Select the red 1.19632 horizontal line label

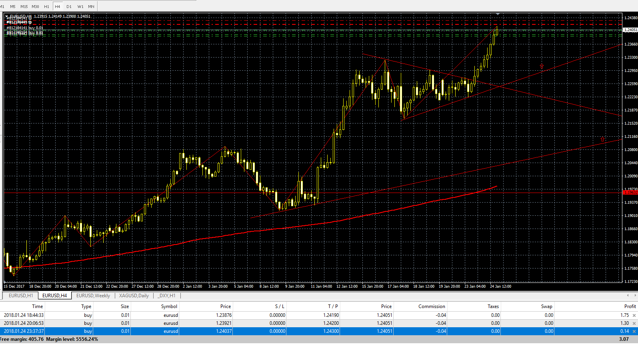click(x=630, y=193)
